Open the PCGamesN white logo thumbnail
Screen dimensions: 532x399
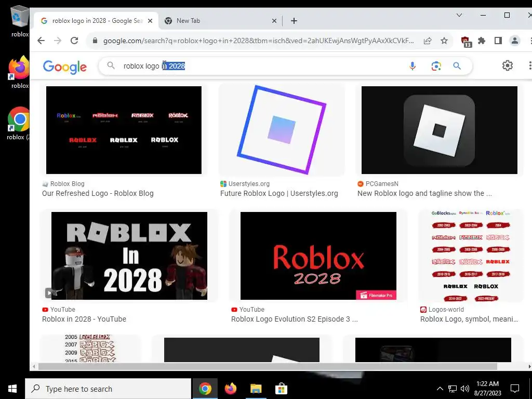440,130
